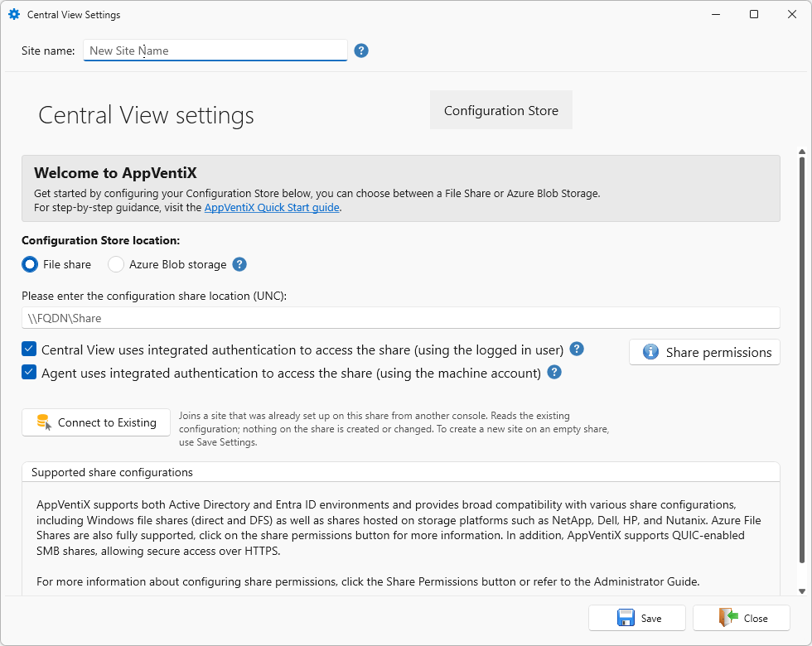Click the Welcome to AppVentiX heading
812x646 pixels.
point(115,173)
